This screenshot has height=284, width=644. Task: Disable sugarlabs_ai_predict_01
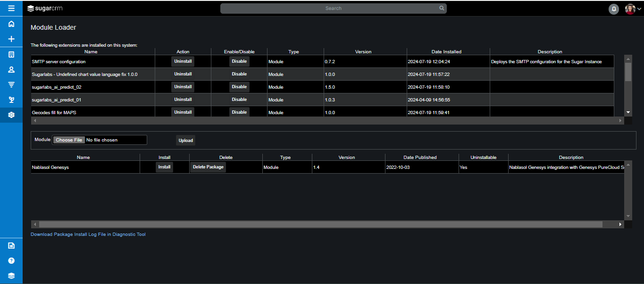(239, 100)
